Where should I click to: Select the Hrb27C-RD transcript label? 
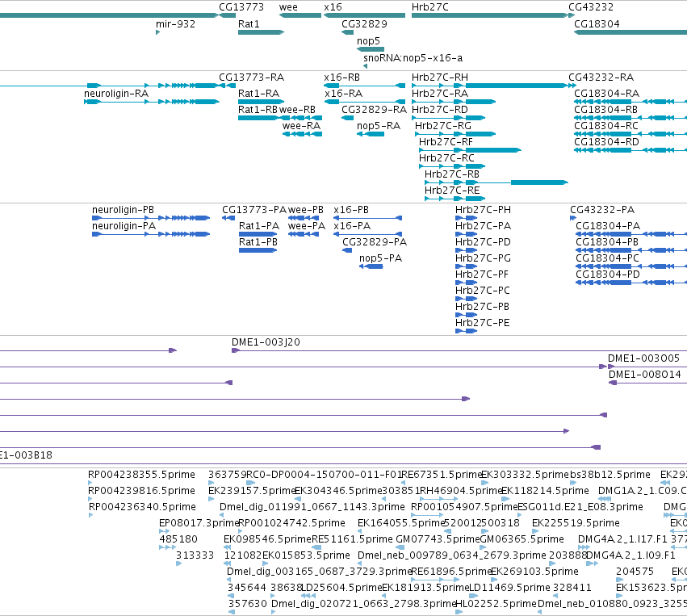coord(440,110)
